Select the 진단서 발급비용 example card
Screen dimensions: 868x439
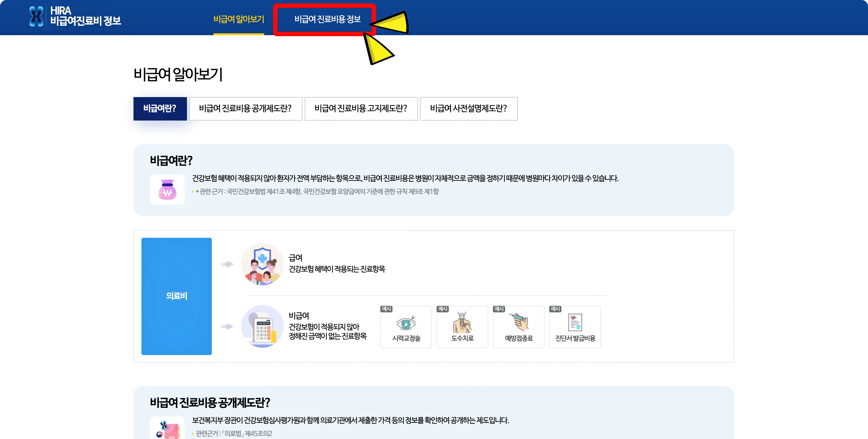[x=575, y=327]
